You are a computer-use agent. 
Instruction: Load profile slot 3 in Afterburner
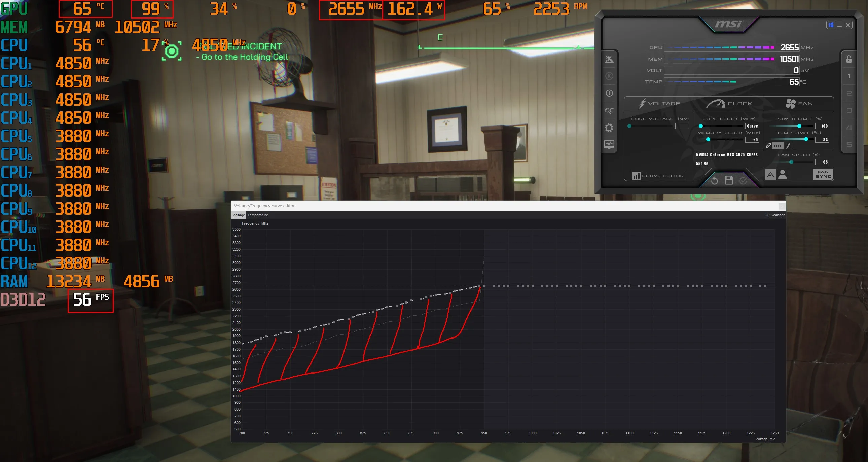849,110
